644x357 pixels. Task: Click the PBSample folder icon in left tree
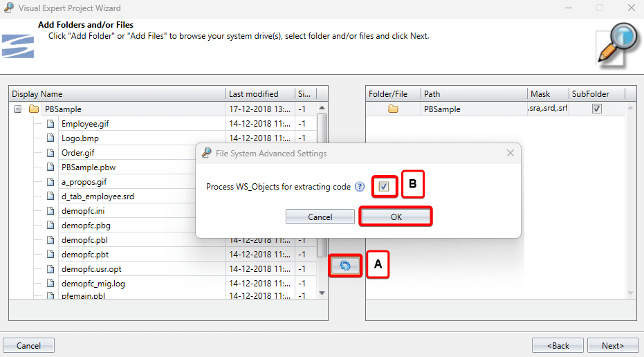coord(34,109)
